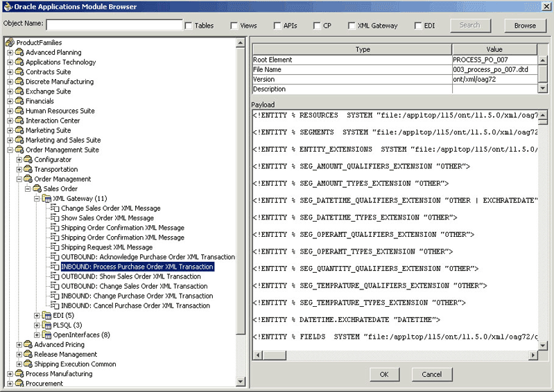The width and height of the screenshot is (554, 392).
Task: Select OUTBOUND: Acknowledge Purchase Order XML Transaction
Action: 148,257
